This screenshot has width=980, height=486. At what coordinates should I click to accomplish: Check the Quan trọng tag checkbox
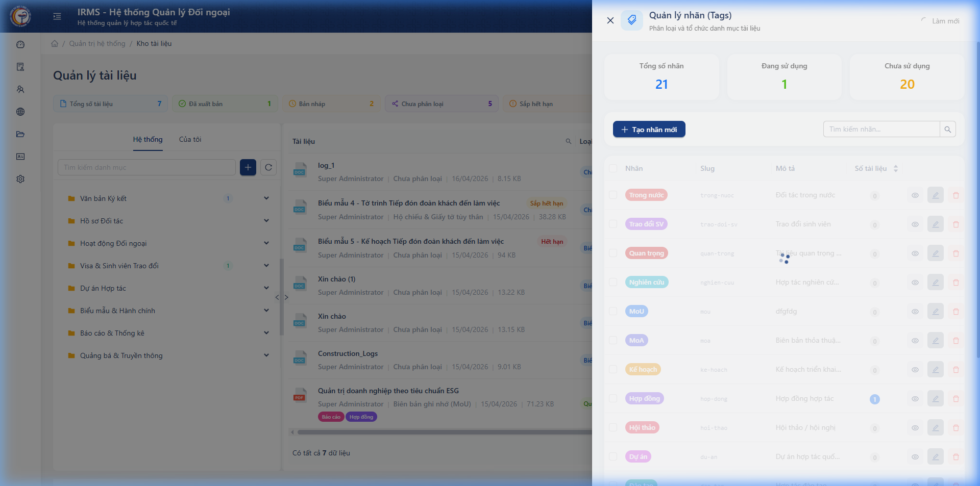(x=613, y=253)
